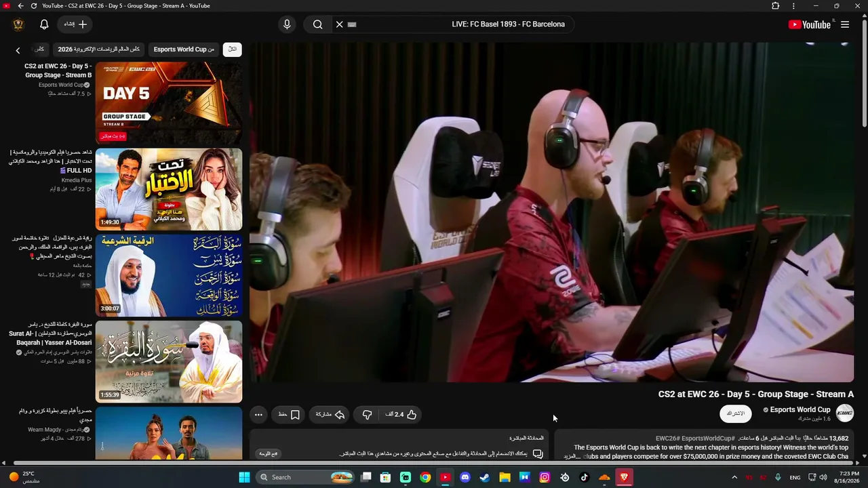Open 'CS2 at EWC 26 - Day 5 - Group Stage - Stream B' title
The width and height of the screenshot is (868, 488).
(58, 70)
